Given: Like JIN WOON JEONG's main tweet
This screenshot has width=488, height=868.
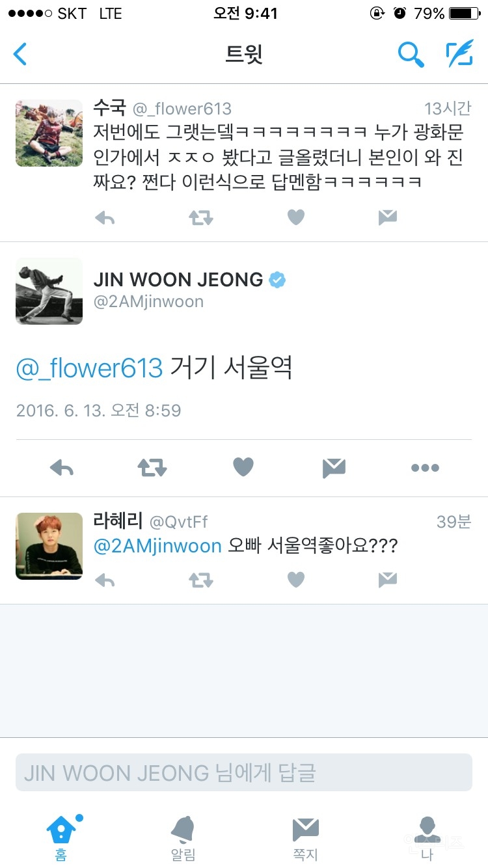Looking at the screenshot, I should (x=243, y=467).
